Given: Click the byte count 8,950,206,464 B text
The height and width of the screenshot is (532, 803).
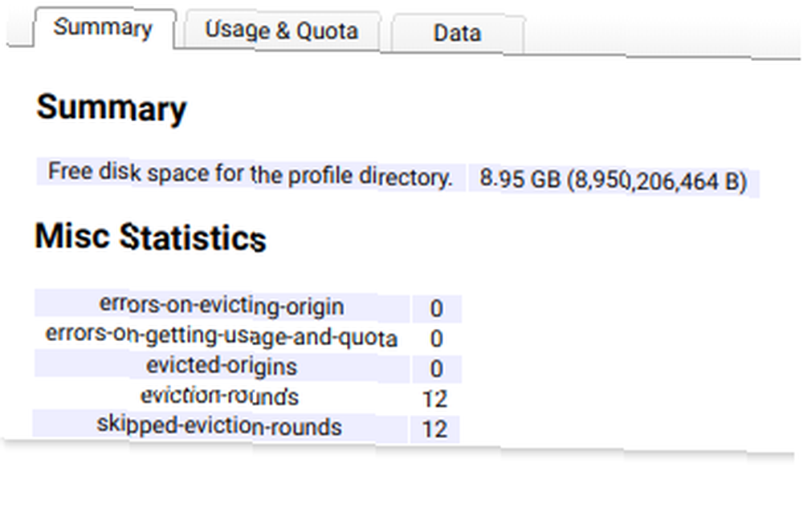Looking at the screenshot, I should [x=658, y=181].
